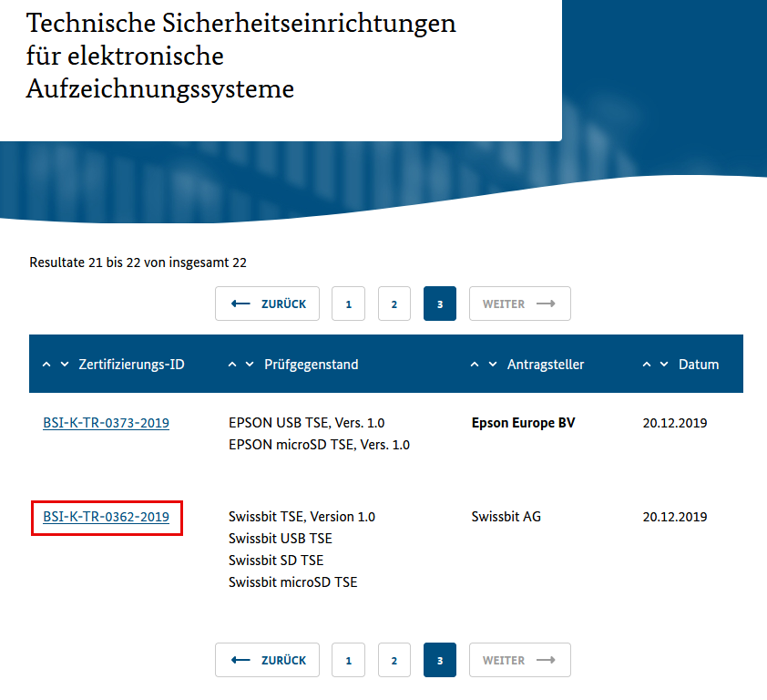Click Weiter button above the table
767x700 pixels.
click(519, 304)
